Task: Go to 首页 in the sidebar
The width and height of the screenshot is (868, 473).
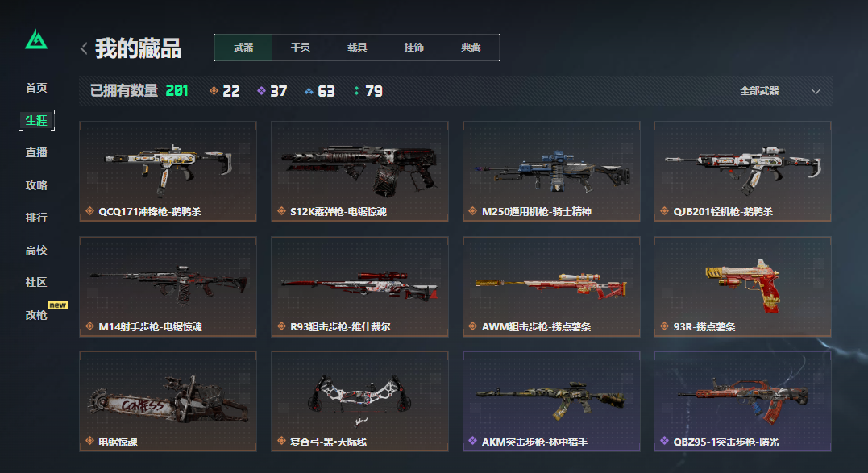Action: (36, 88)
